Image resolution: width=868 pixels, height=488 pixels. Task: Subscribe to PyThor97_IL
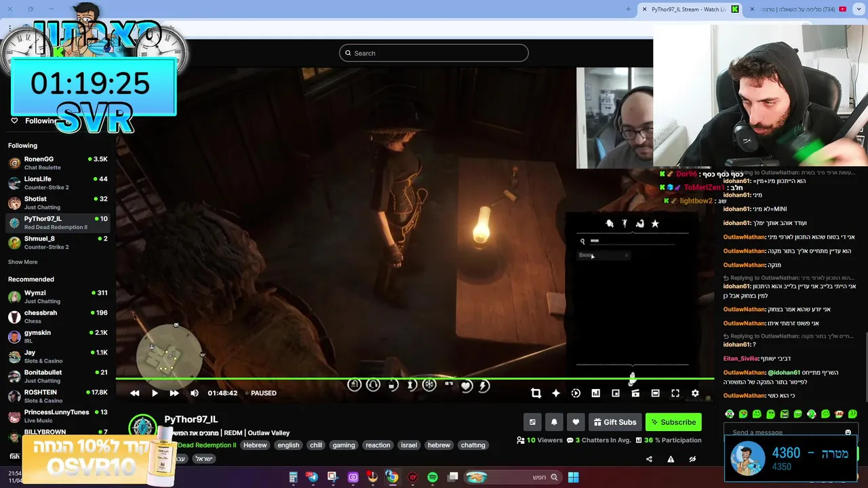[x=673, y=422]
